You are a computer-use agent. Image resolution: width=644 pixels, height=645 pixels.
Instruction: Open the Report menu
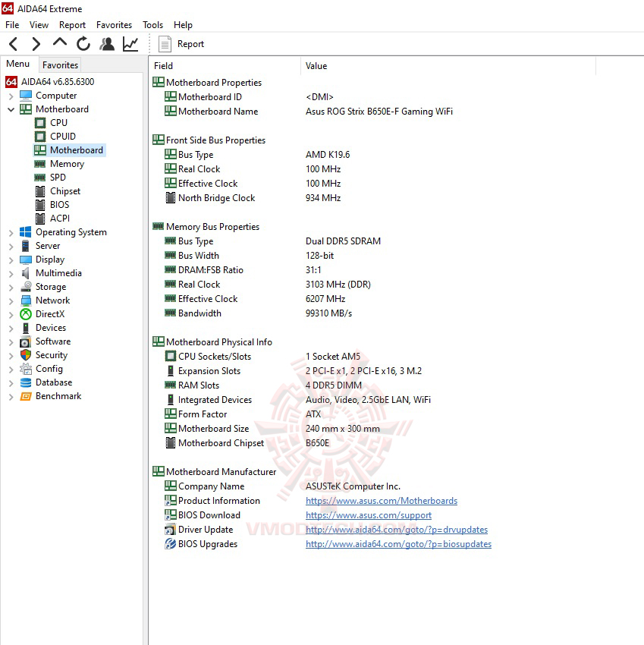tap(72, 25)
